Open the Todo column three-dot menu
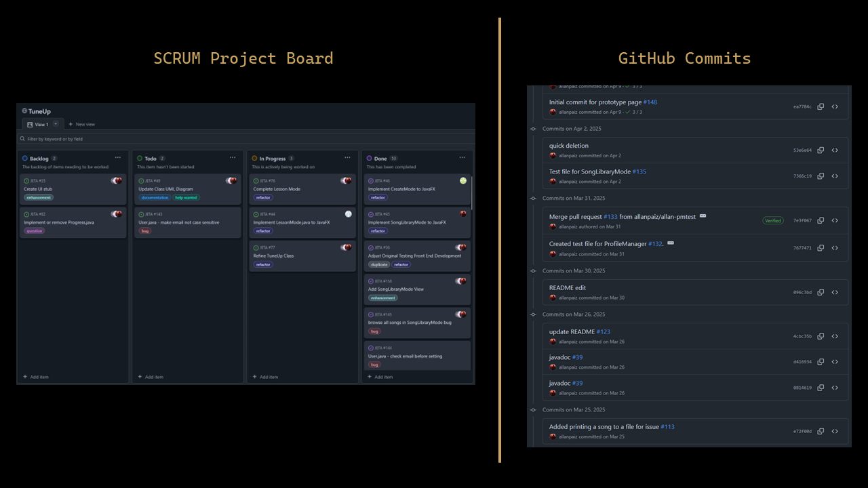Image resolution: width=868 pixels, height=488 pixels. point(233,158)
